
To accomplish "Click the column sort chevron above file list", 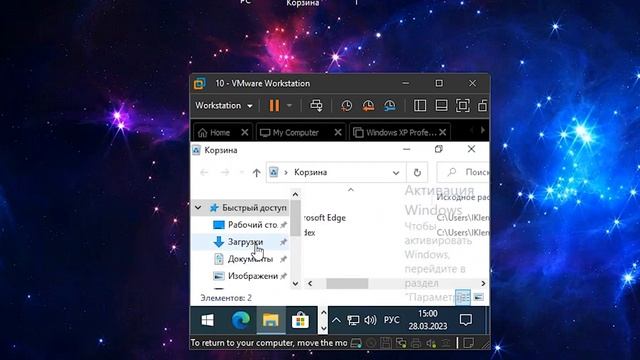I will click(351, 190).
